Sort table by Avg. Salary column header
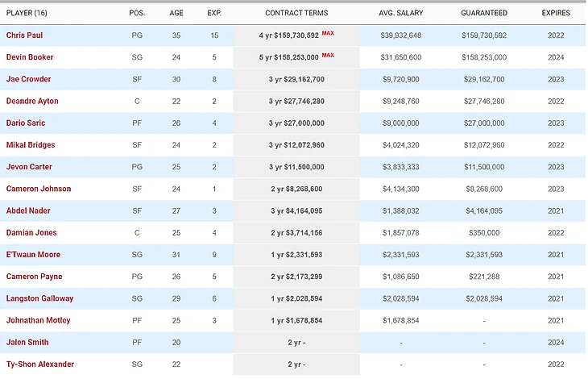Image resolution: width=588 pixels, height=379 pixels. pyautogui.click(x=401, y=13)
